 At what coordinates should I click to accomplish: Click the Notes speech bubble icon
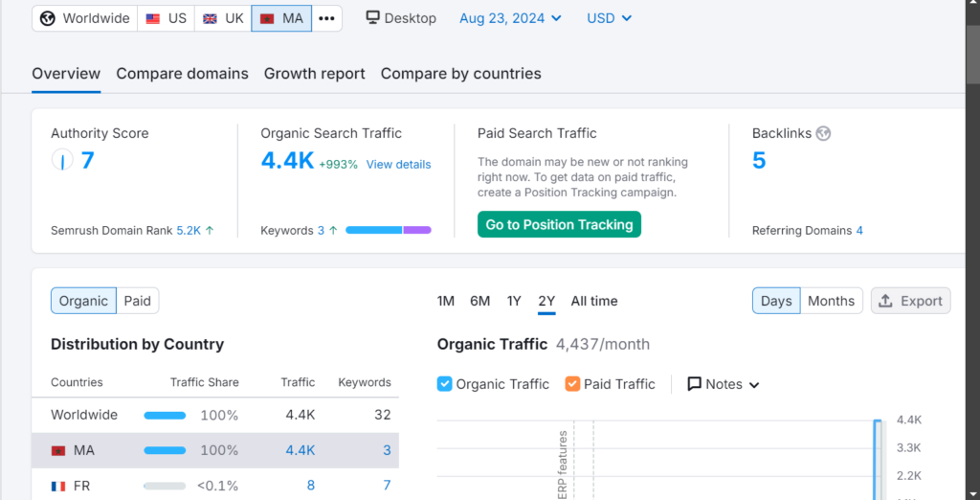695,384
